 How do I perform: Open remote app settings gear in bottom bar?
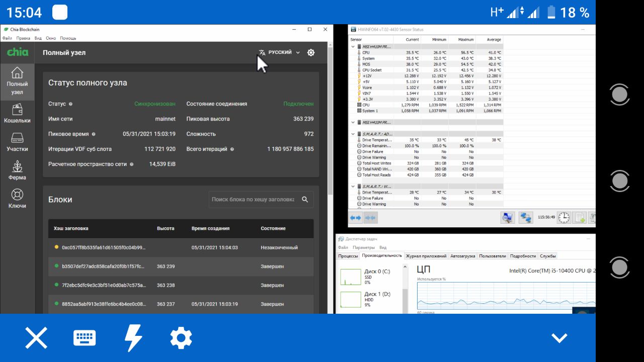181,338
